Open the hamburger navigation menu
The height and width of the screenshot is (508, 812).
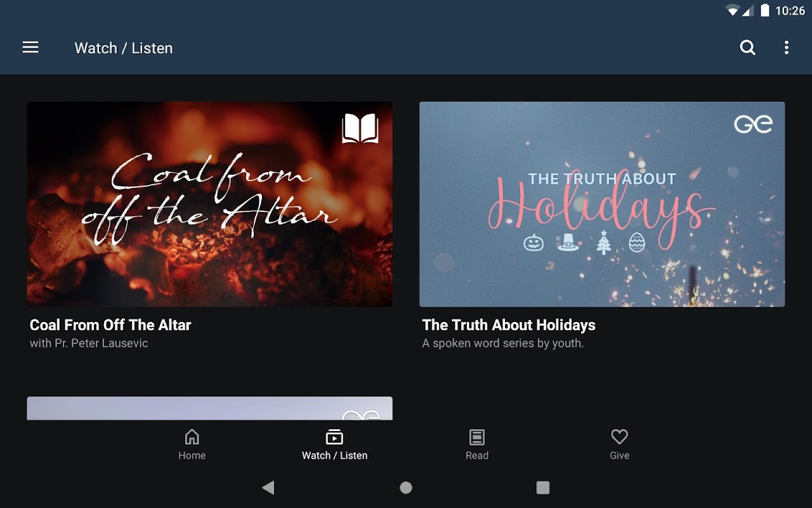pyautogui.click(x=30, y=48)
